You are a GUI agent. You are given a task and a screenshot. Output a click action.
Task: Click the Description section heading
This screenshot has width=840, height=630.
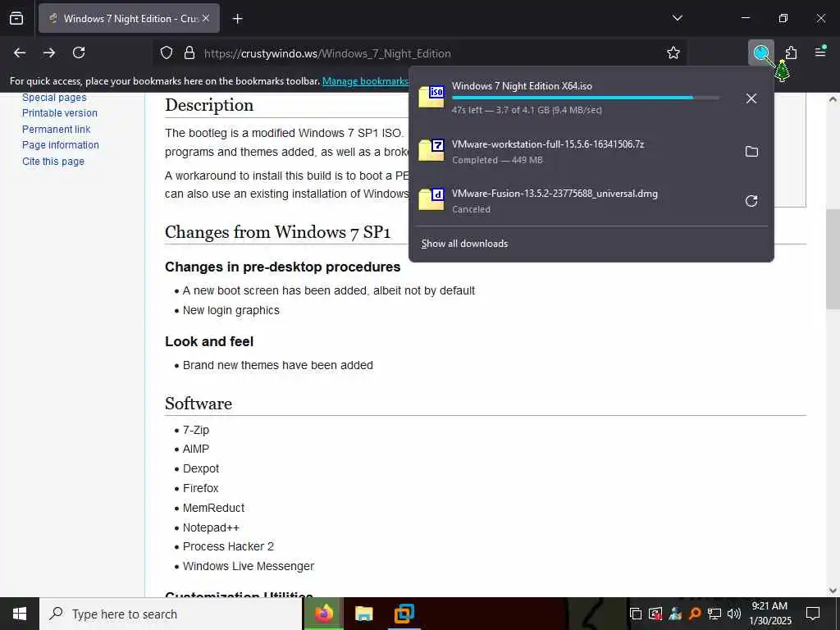click(209, 105)
